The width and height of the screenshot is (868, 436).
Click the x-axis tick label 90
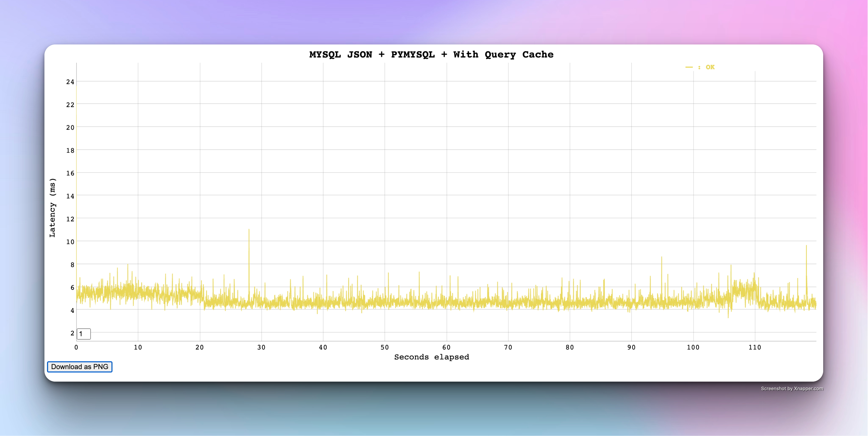(631, 347)
